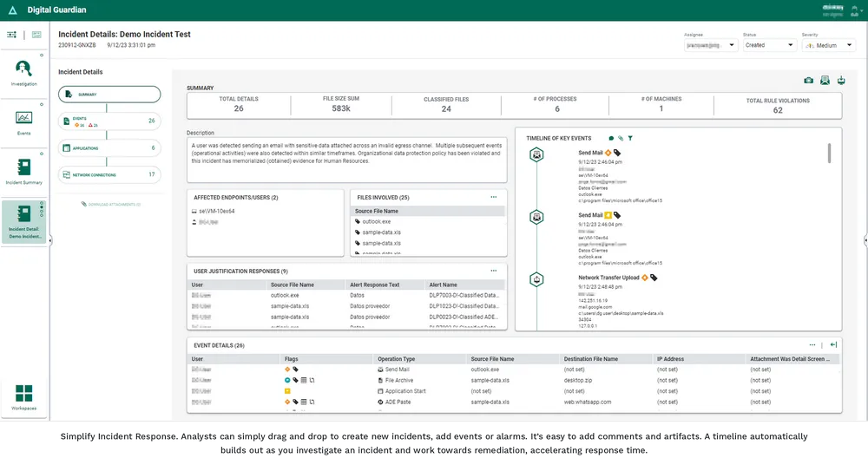The height and width of the screenshot is (471, 868).
Task: Open the Workspaces grid icon
Action: click(23, 394)
